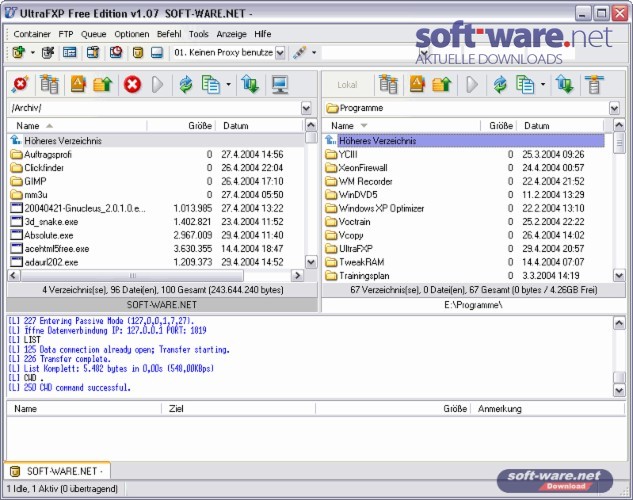Open the FTP menu

(x=66, y=34)
